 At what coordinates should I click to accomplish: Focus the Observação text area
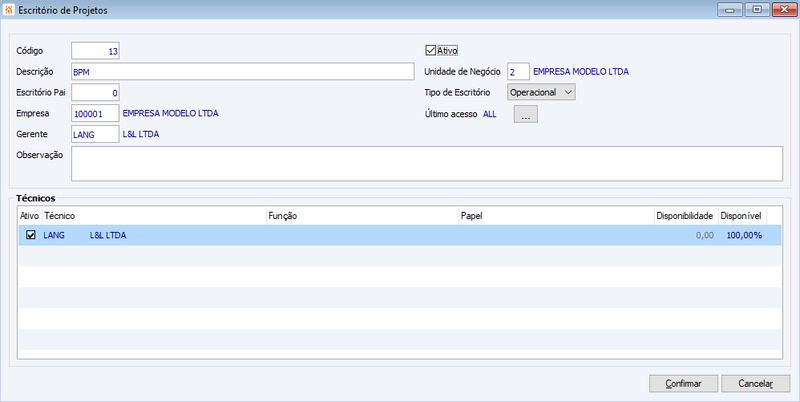point(427,164)
